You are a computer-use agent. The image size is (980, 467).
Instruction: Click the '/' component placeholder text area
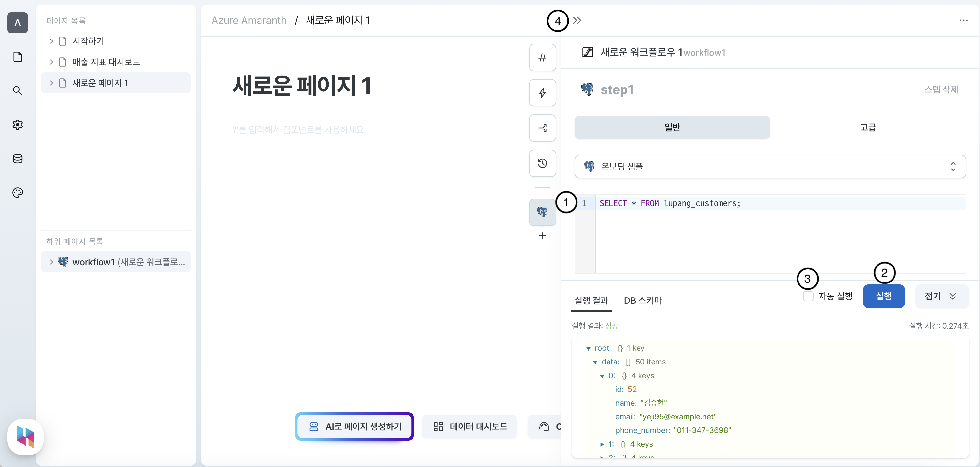pyautogui.click(x=298, y=130)
